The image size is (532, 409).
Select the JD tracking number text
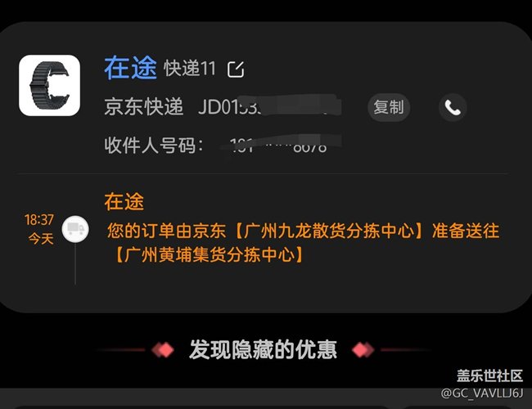coord(269,107)
